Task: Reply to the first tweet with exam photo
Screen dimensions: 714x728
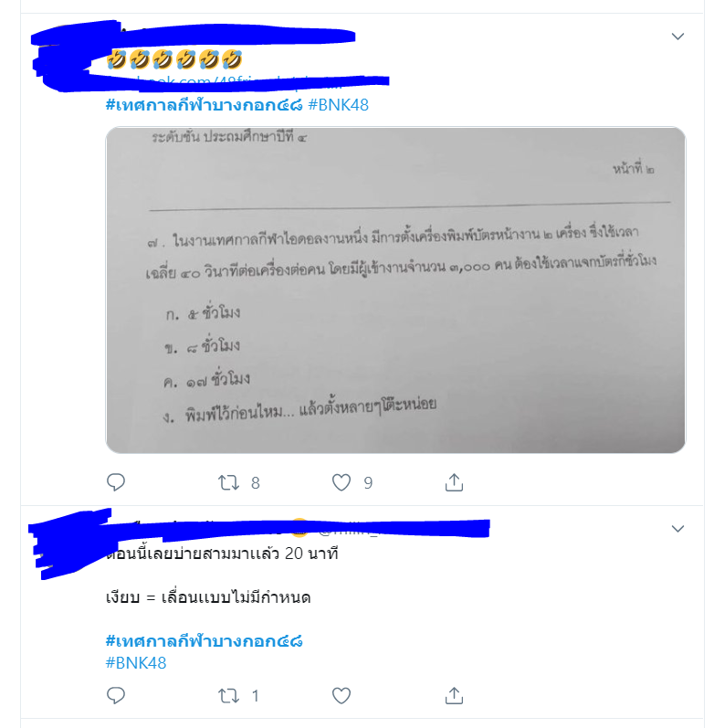Action: (x=116, y=482)
